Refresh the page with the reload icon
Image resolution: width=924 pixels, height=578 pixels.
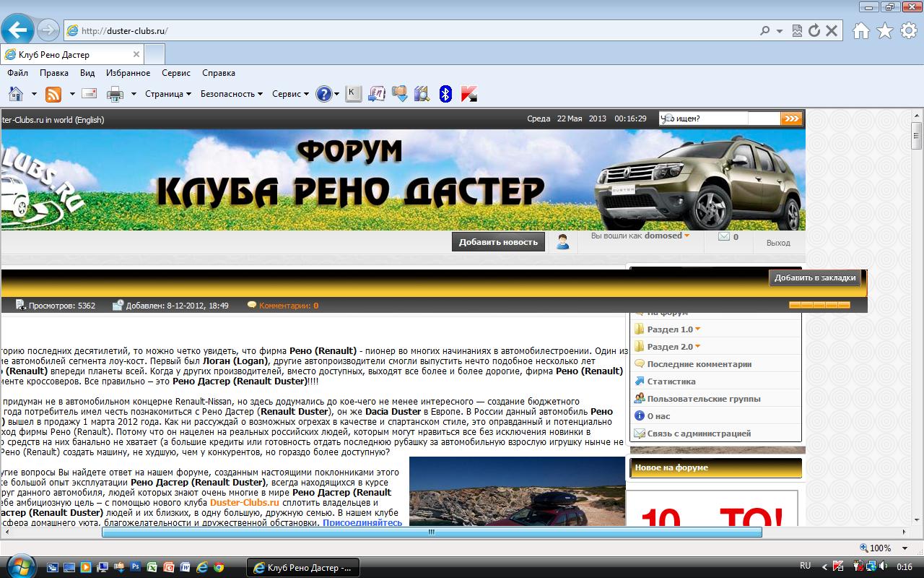pyautogui.click(x=814, y=31)
